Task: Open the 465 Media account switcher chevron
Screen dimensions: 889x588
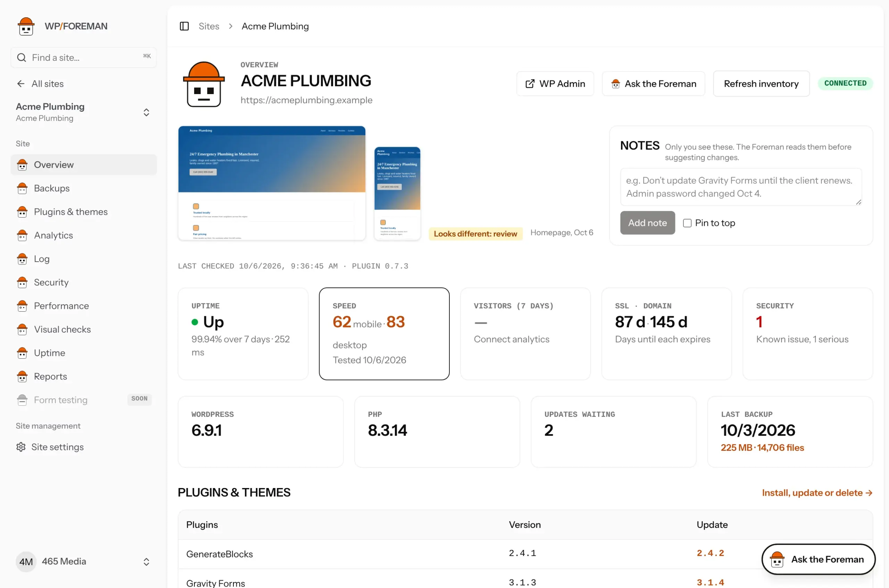Action: [x=146, y=562]
